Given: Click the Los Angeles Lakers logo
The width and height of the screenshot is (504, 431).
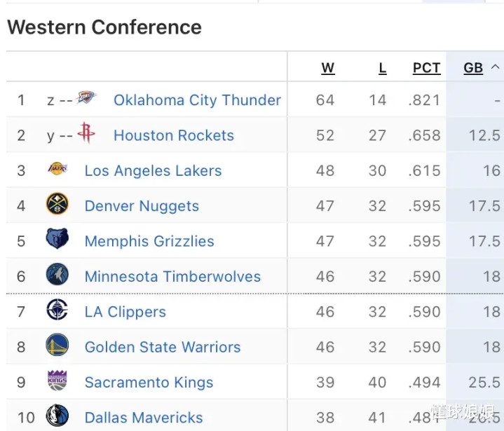Looking at the screenshot, I should [57, 169].
